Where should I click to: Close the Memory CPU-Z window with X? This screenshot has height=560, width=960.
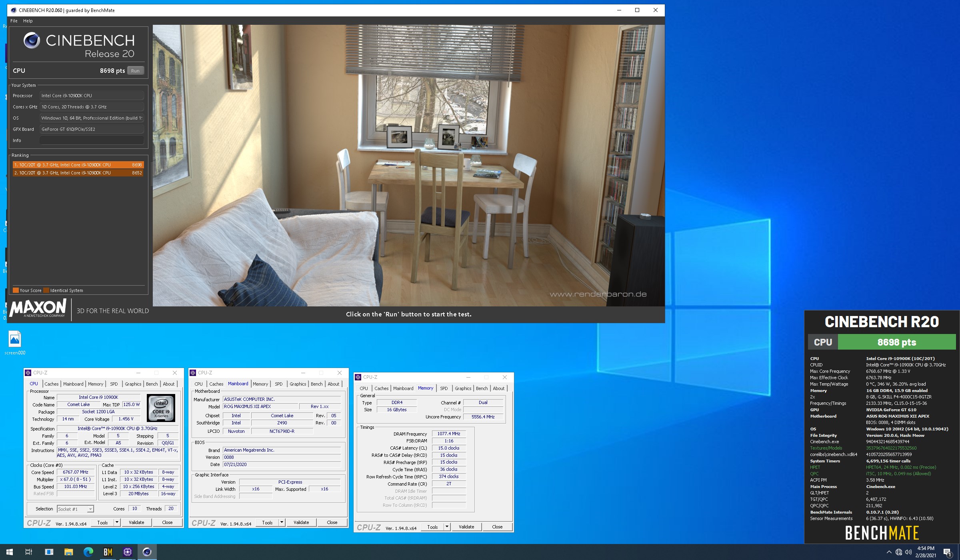click(505, 377)
